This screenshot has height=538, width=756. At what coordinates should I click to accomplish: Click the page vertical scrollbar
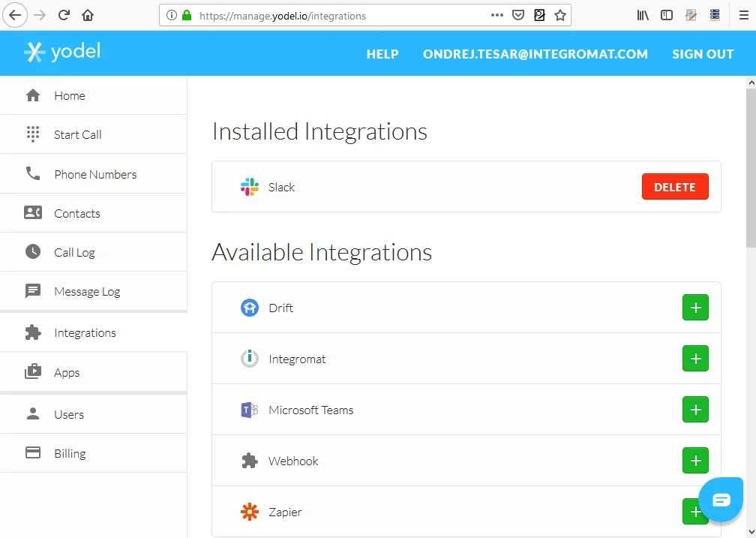click(751, 169)
